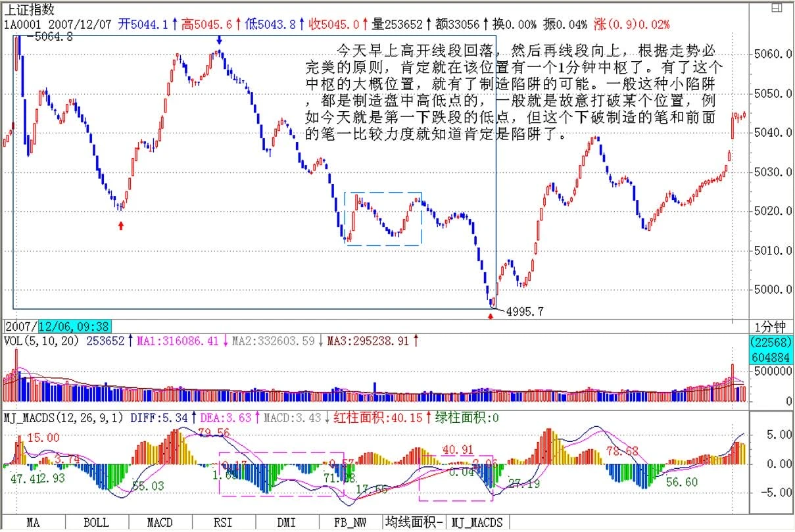The height and width of the screenshot is (532, 795).
Task: Select the DMI indicator tab
Action: (287, 523)
